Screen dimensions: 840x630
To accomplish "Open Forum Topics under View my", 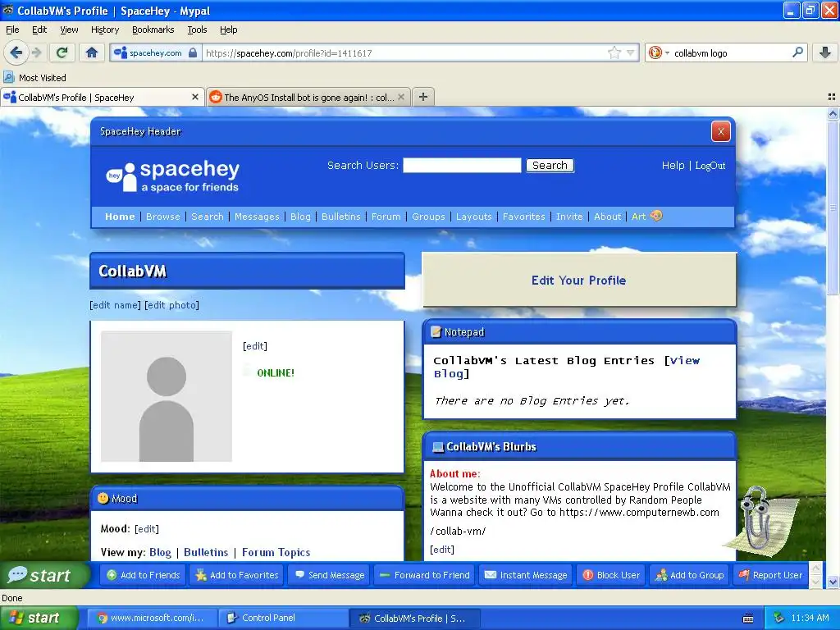I will pyautogui.click(x=276, y=552).
